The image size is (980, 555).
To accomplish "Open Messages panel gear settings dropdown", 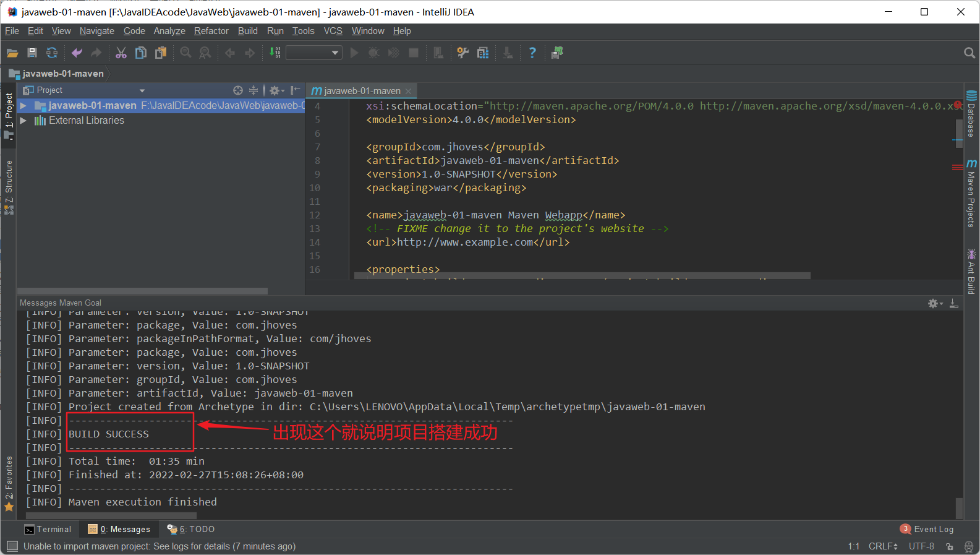I will pyautogui.click(x=935, y=303).
